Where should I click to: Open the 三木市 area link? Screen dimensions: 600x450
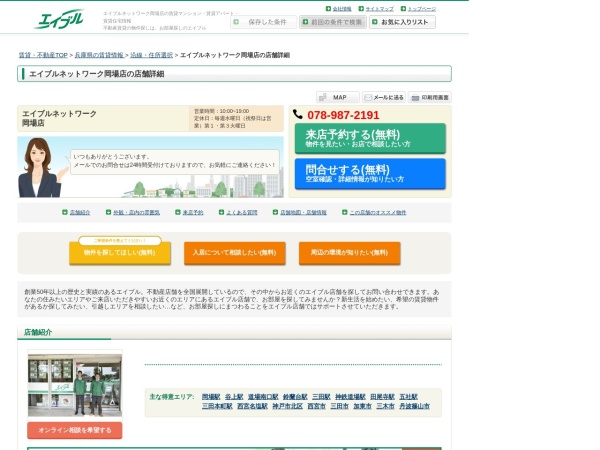pos(386,406)
